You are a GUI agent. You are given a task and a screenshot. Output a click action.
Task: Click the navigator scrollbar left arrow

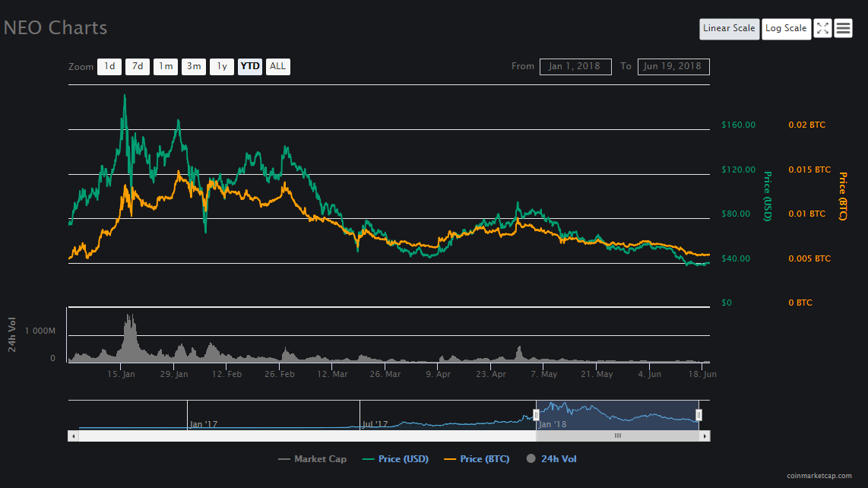pos(73,436)
